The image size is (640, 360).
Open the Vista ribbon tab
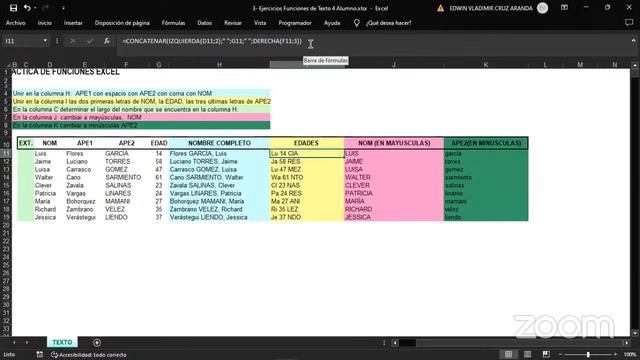coord(260,23)
